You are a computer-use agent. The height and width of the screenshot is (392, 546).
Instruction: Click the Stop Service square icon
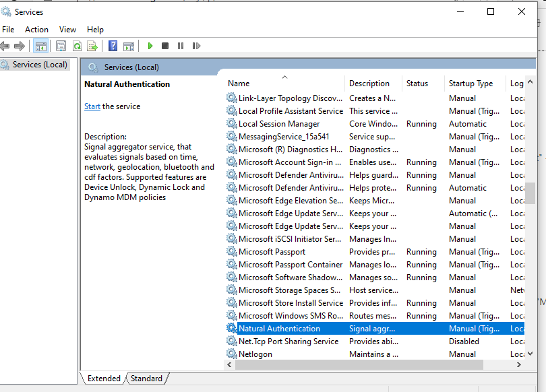tap(165, 46)
